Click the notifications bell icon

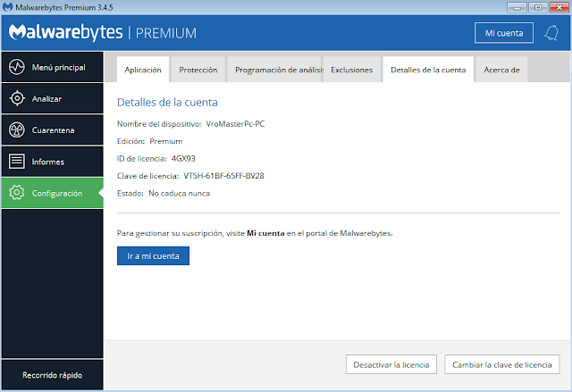[551, 33]
